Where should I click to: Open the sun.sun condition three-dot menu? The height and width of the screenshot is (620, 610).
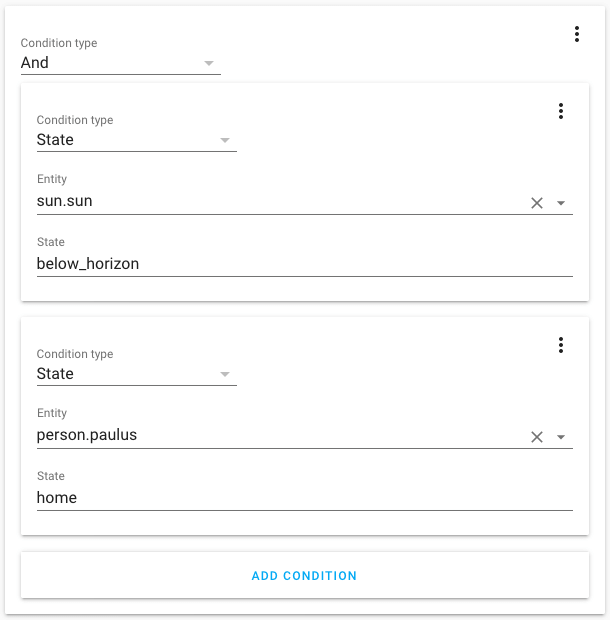(x=561, y=111)
